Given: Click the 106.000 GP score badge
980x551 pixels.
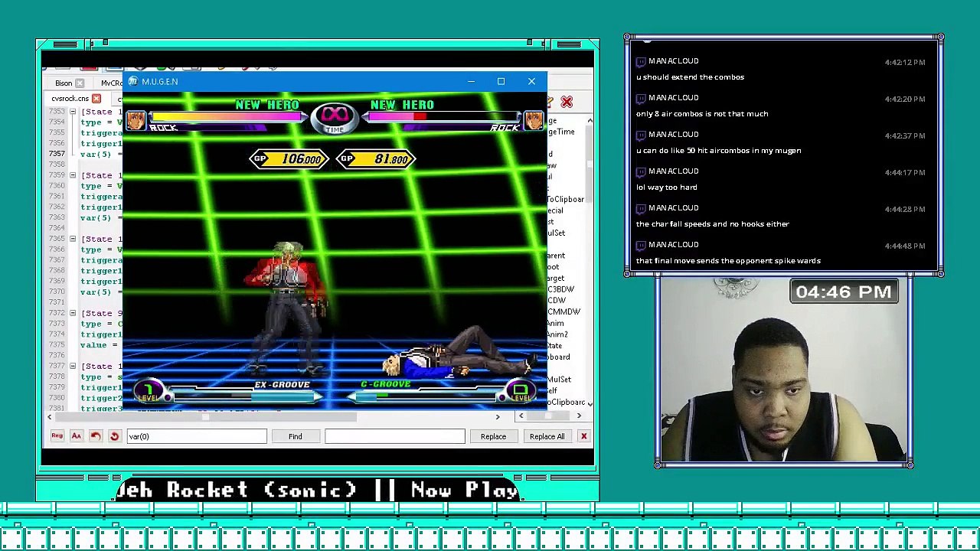Looking at the screenshot, I should (289, 159).
